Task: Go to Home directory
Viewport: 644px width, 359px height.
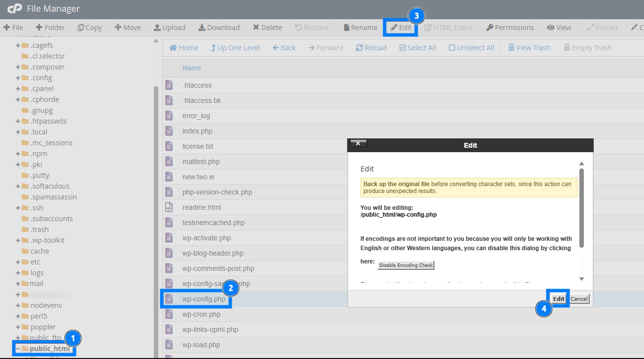Action: coord(183,48)
